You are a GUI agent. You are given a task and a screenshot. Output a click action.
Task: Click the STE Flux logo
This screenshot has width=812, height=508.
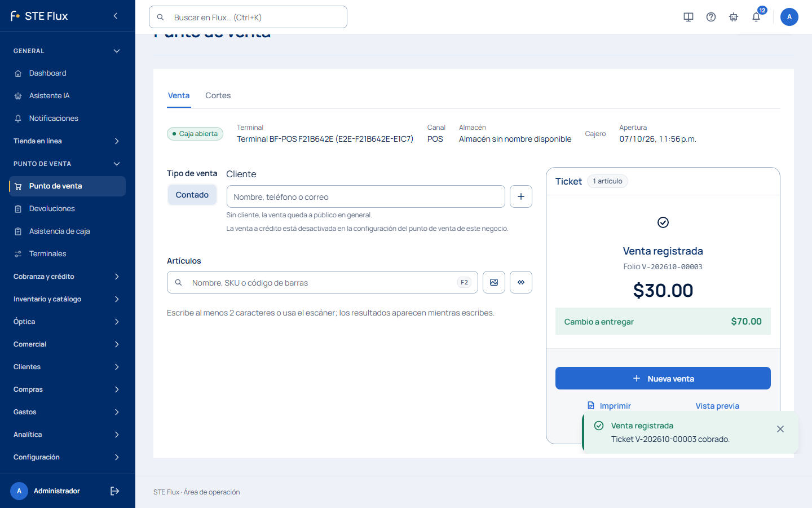point(39,16)
